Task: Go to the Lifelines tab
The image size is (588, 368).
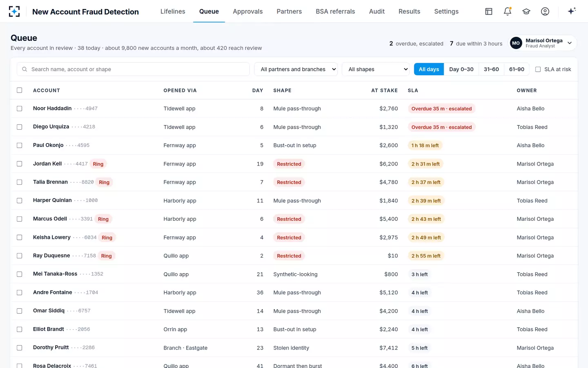Action: click(173, 11)
